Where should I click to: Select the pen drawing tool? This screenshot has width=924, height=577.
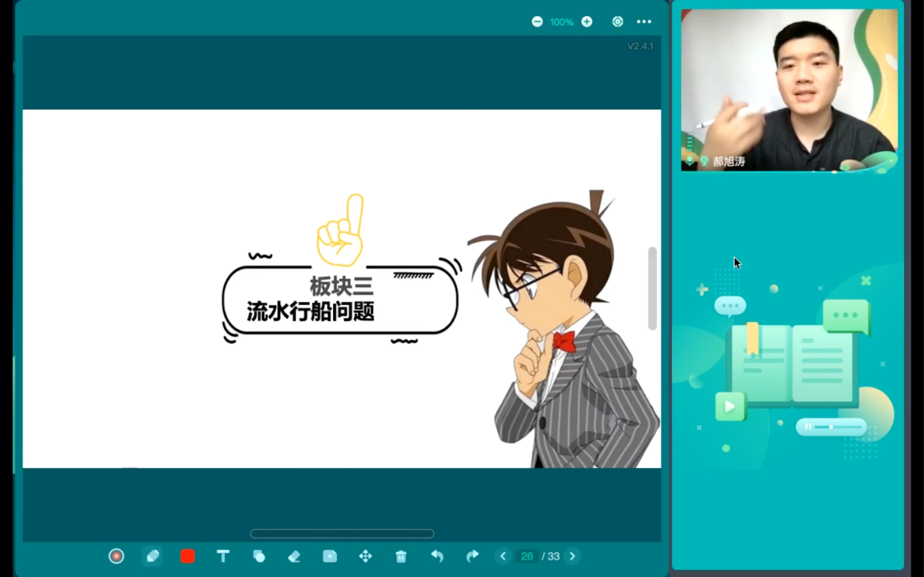152,556
